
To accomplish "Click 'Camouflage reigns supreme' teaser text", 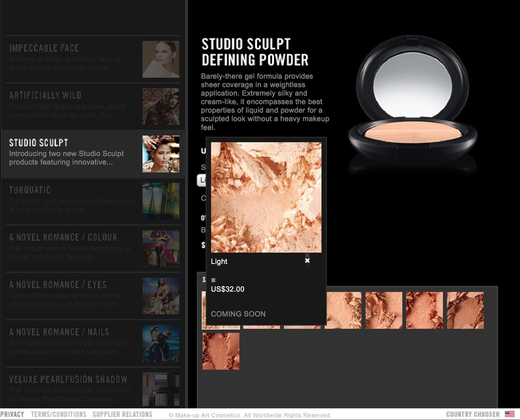I will point(67,111).
